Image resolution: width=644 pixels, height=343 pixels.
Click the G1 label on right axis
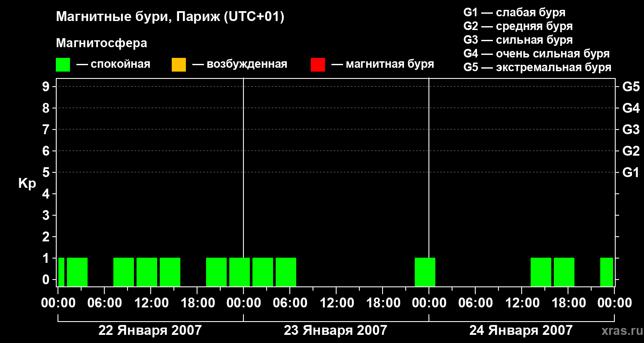pyautogui.click(x=631, y=172)
